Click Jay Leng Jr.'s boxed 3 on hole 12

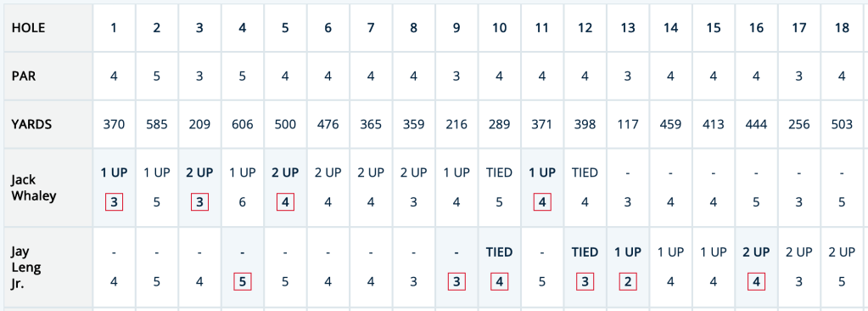(x=585, y=282)
